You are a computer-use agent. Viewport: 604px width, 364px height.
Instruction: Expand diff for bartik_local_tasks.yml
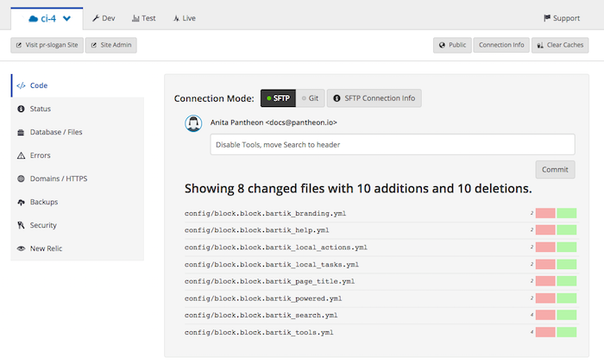pos(272,265)
